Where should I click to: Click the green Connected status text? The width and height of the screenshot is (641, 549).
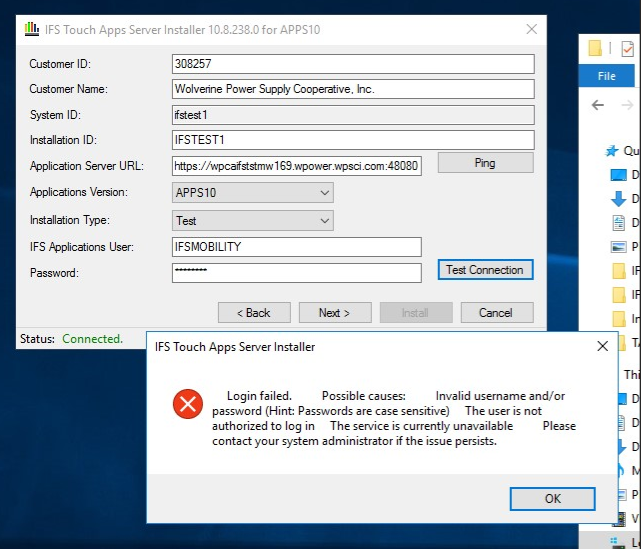tap(92, 339)
